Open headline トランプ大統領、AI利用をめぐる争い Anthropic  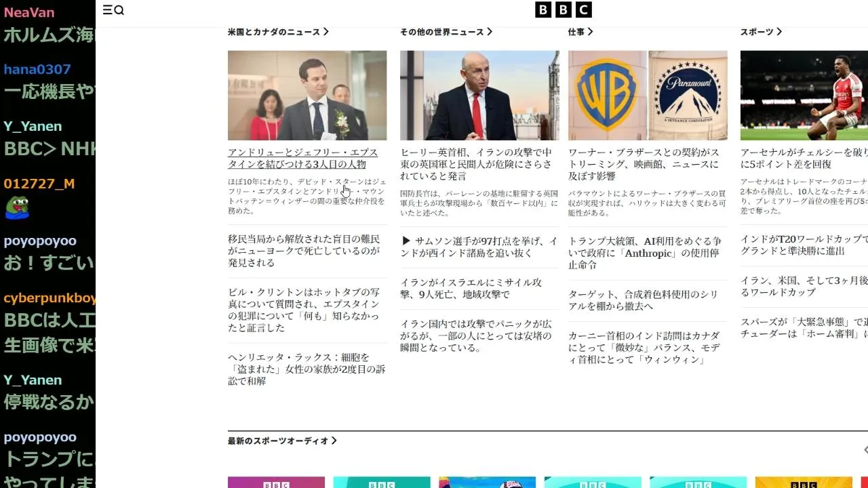coord(645,253)
